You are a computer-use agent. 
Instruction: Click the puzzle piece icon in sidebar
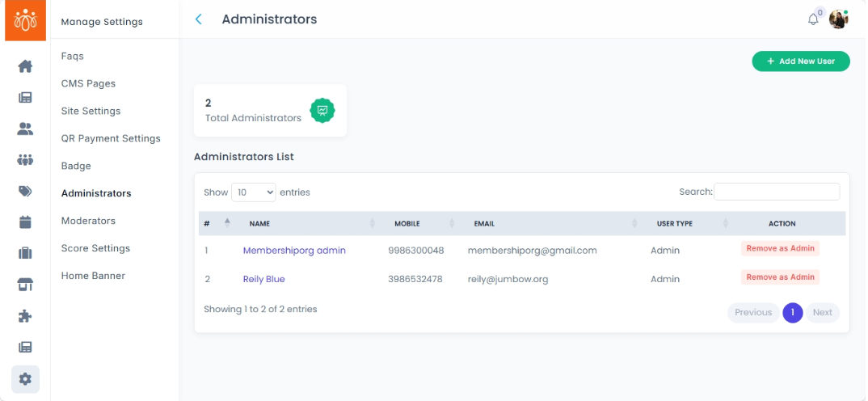(25, 316)
